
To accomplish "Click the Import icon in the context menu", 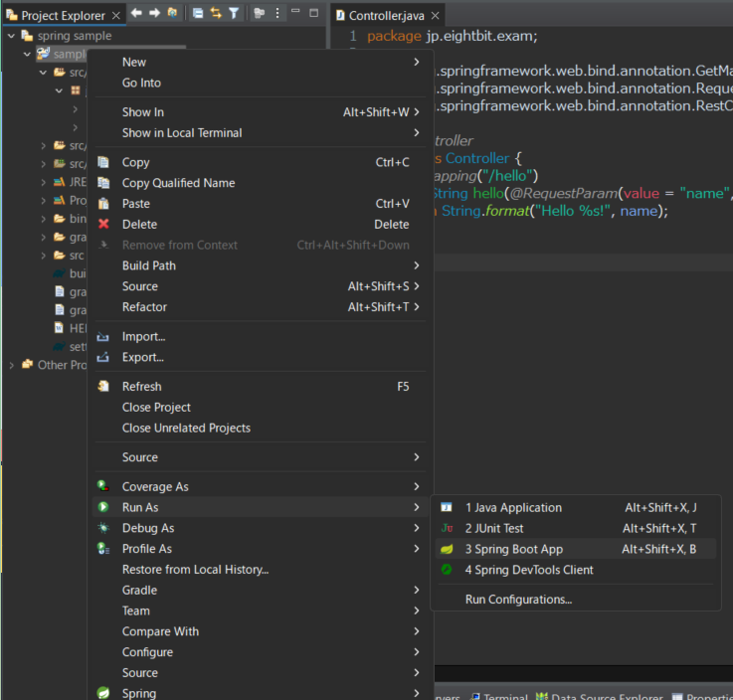I will pyautogui.click(x=102, y=336).
